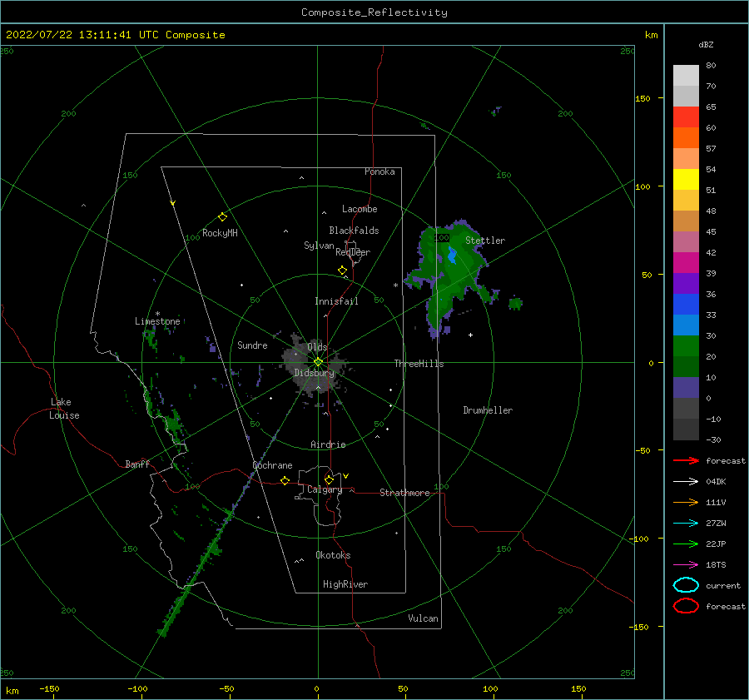Click the cyan current ellipse in legend
Screen dimensions: 749x700
[x=686, y=585]
